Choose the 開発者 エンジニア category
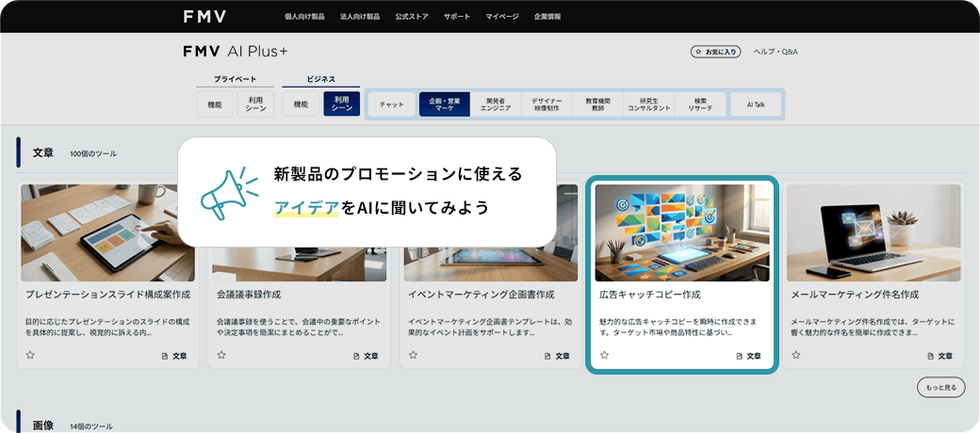 [x=496, y=104]
